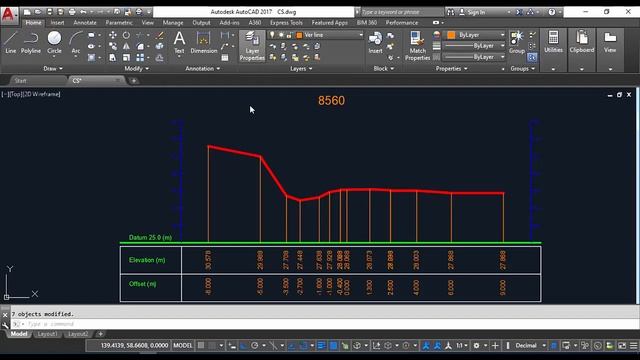Image resolution: width=640 pixels, height=360 pixels.
Task: Toggle lineweight display in status bar
Action: click(321, 345)
